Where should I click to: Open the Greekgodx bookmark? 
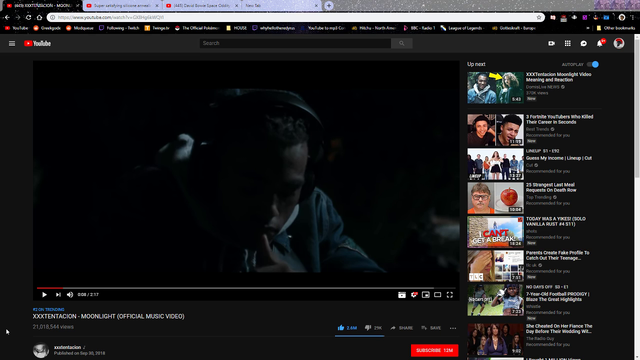tap(47, 28)
